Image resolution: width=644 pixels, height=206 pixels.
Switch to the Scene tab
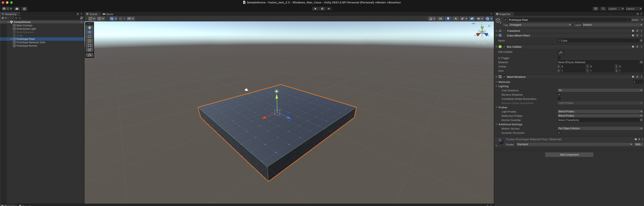pos(92,14)
